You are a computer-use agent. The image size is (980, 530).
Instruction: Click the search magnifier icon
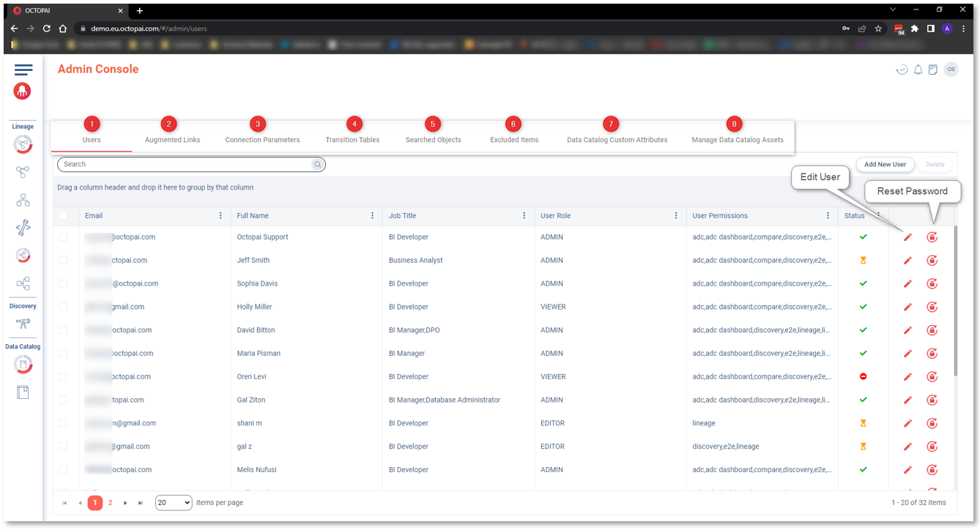click(318, 165)
